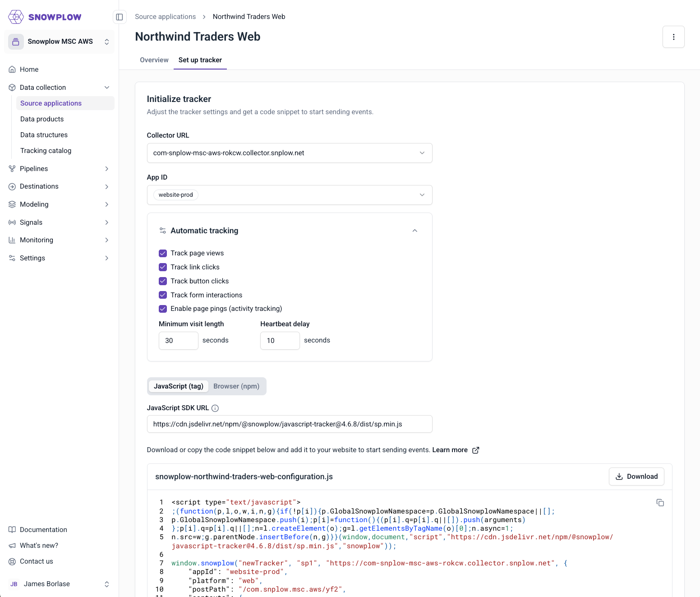Click the snowplow-northwind-traders-web-configuration.js file name
The width and height of the screenshot is (700, 597).
[x=244, y=477]
